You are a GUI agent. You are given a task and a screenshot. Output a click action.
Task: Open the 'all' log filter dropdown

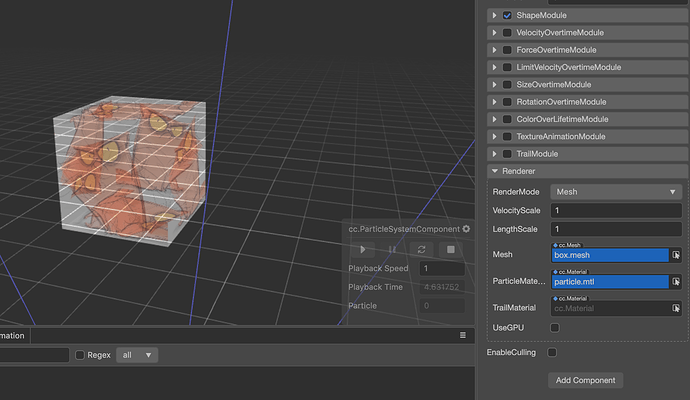(137, 355)
